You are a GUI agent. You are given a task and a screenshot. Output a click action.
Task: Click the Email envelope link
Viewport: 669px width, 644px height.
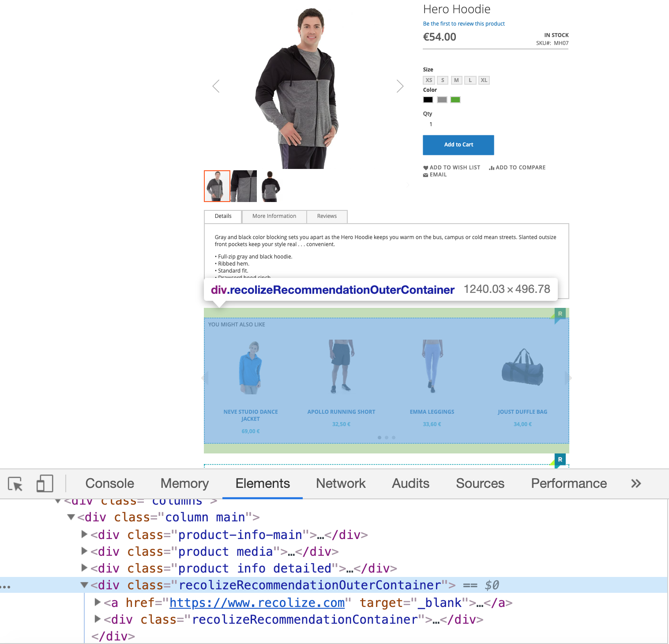pos(425,175)
